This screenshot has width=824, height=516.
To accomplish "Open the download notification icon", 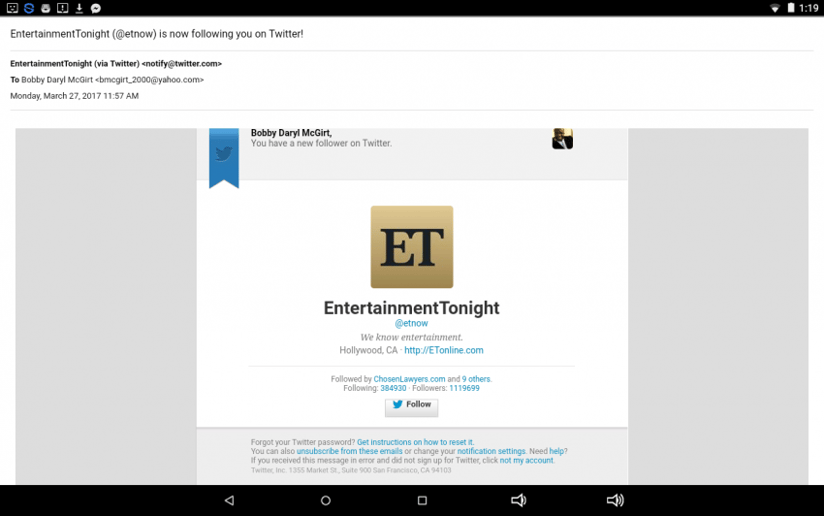I will (x=79, y=8).
